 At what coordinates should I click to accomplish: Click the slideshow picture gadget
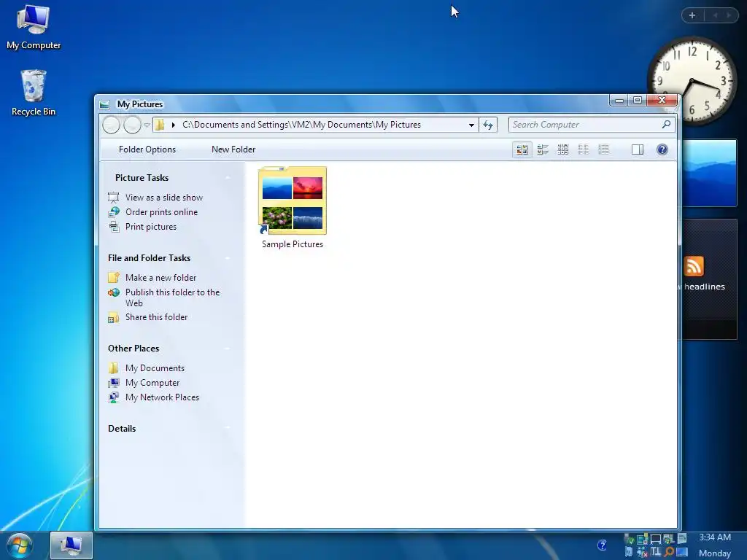coord(709,173)
